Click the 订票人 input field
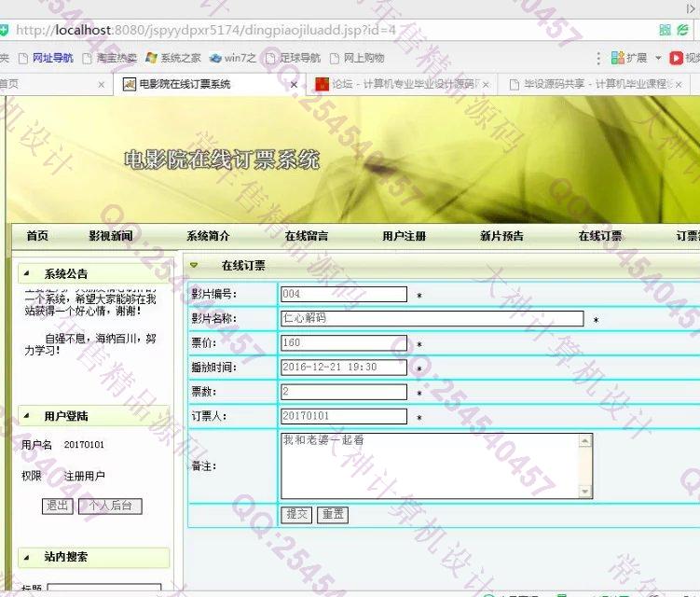 coord(344,416)
